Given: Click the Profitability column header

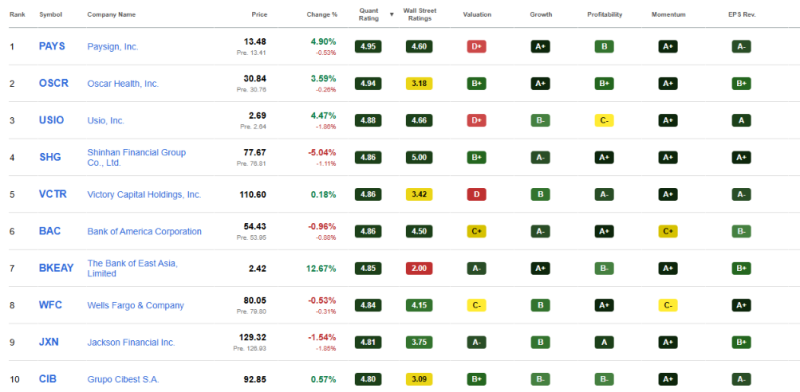Looking at the screenshot, I should [x=605, y=15].
